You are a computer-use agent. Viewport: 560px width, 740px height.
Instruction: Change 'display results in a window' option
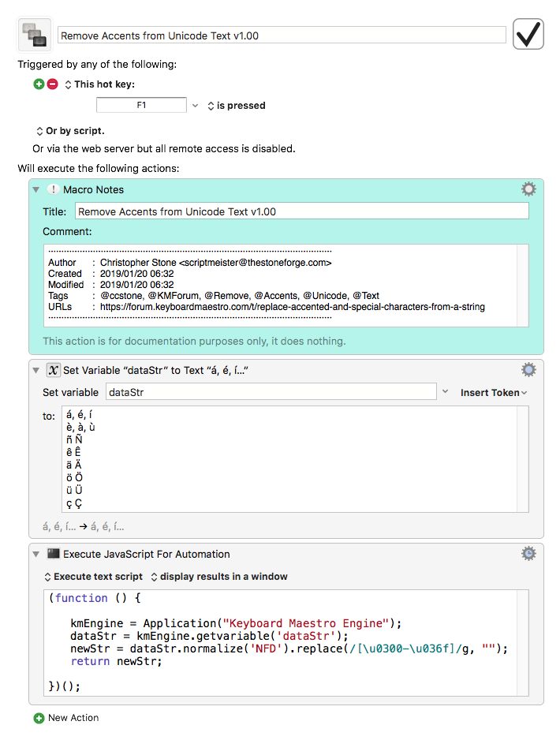coord(218,577)
